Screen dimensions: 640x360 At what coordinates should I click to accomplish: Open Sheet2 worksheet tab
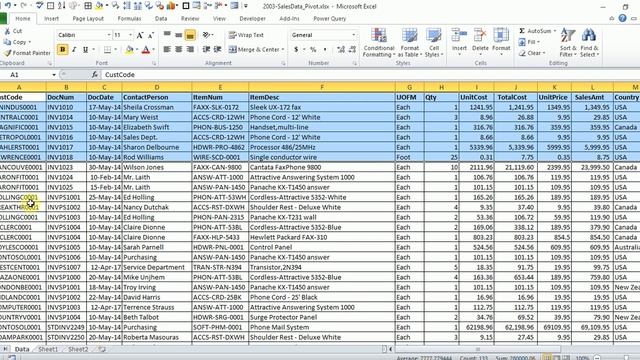click(78, 349)
